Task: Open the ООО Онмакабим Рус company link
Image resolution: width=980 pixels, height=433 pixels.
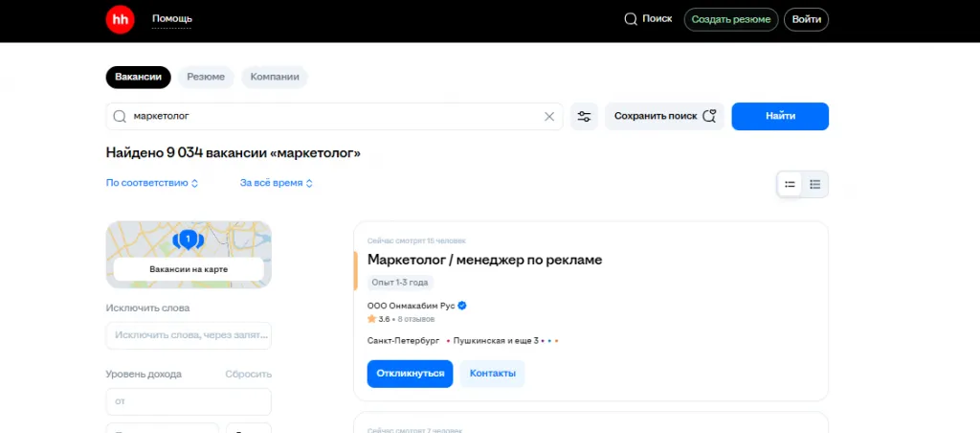Action: tap(412, 306)
